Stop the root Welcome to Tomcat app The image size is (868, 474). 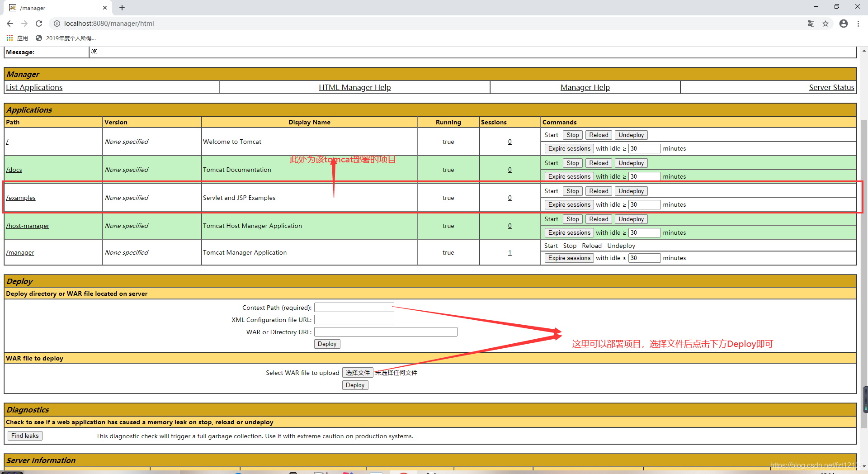tap(572, 135)
